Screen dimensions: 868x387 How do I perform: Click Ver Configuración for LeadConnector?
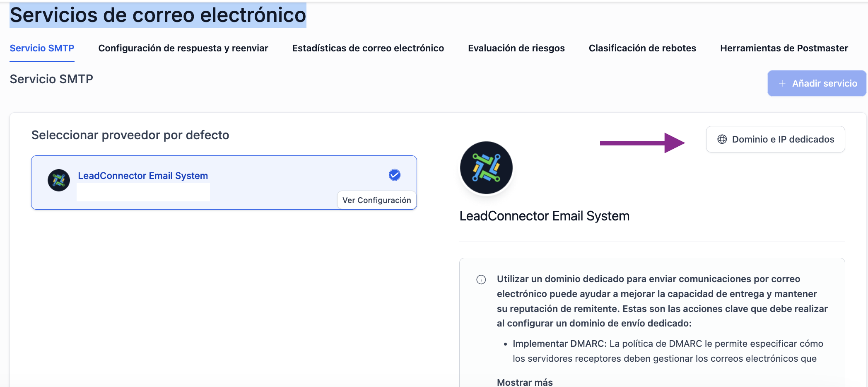click(376, 200)
